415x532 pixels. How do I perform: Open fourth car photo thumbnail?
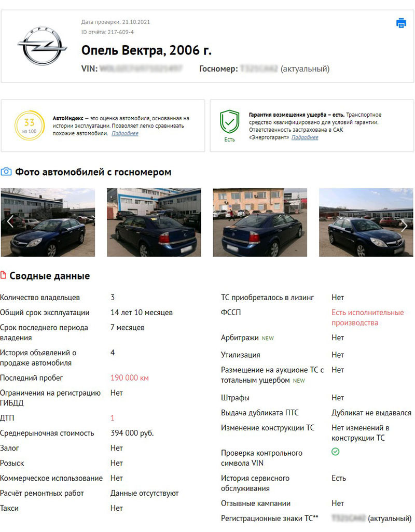[366, 222]
